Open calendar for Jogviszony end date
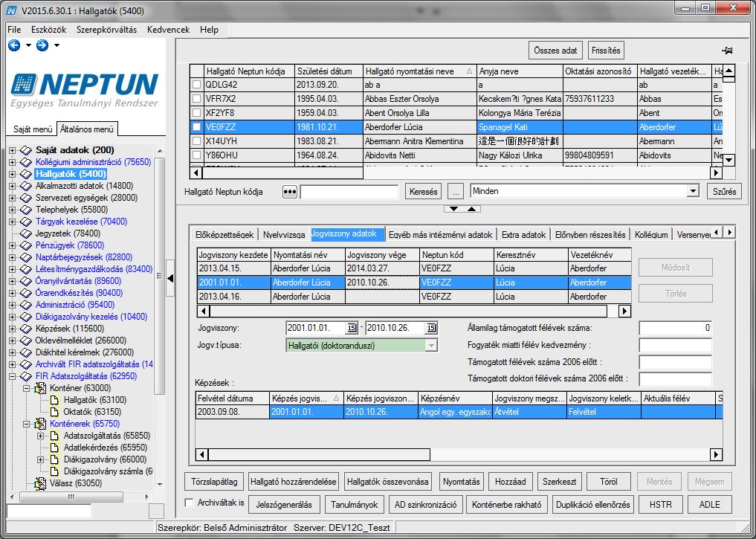 [x=431, y=329]
